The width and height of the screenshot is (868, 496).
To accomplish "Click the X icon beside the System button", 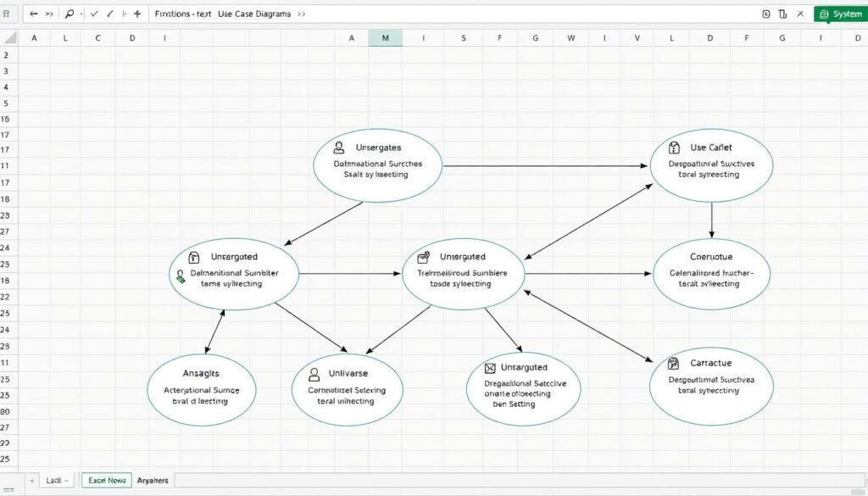I will click(x=800, y=14).
